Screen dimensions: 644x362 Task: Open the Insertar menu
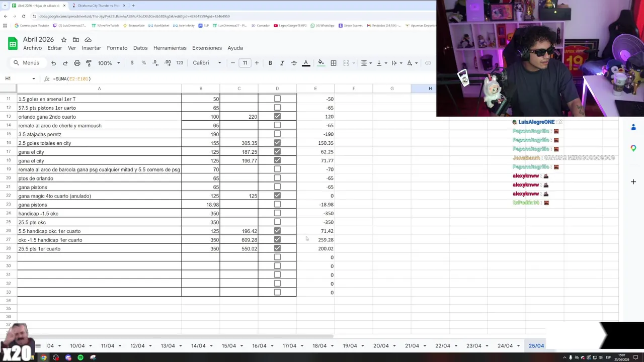click(92, 48)
